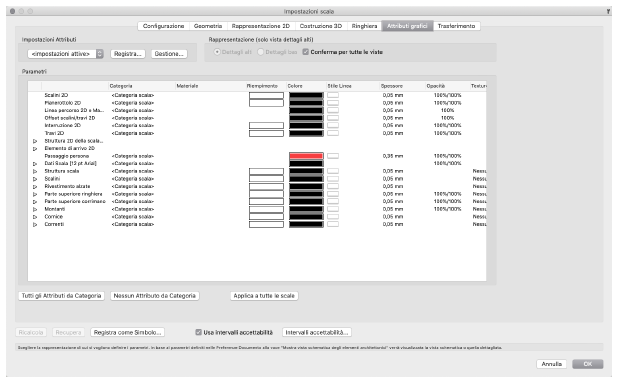Screen dimensions: 618x386
Task: Select the Attributi grafici tab
Action: click(x=407, y=26)
